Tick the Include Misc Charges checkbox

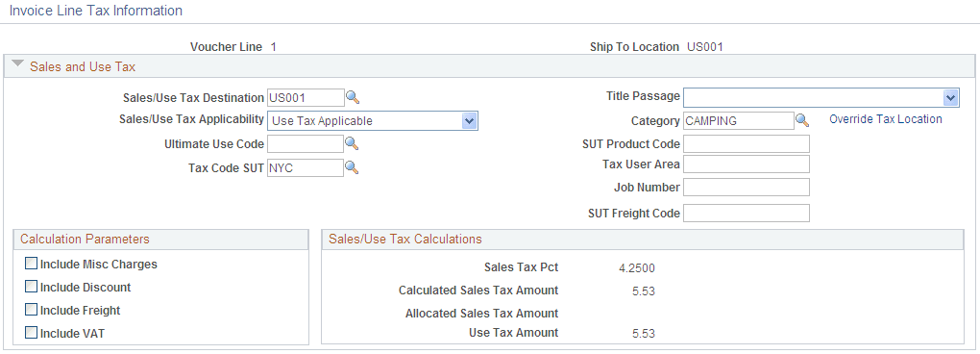[x=31, y=264]
